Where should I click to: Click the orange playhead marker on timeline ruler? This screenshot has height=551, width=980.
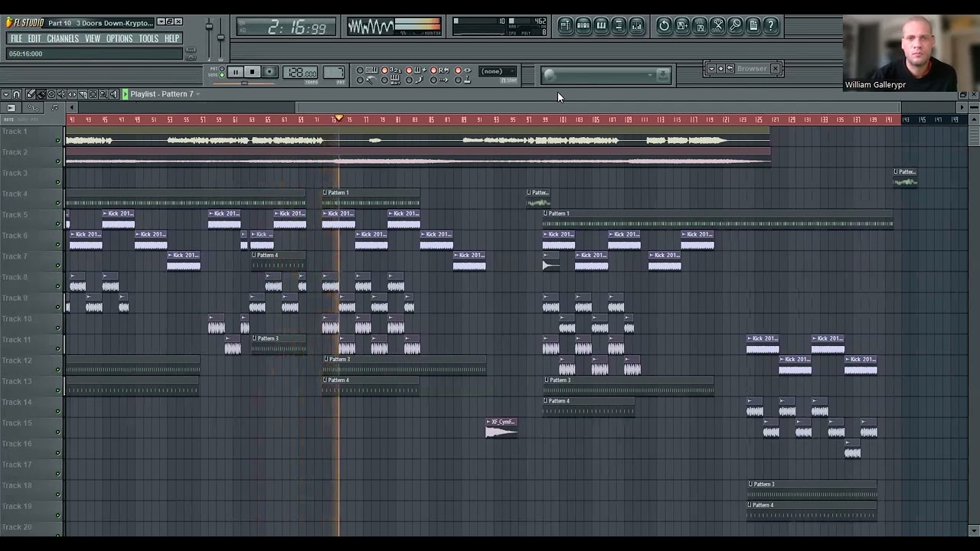click(338, 119)
